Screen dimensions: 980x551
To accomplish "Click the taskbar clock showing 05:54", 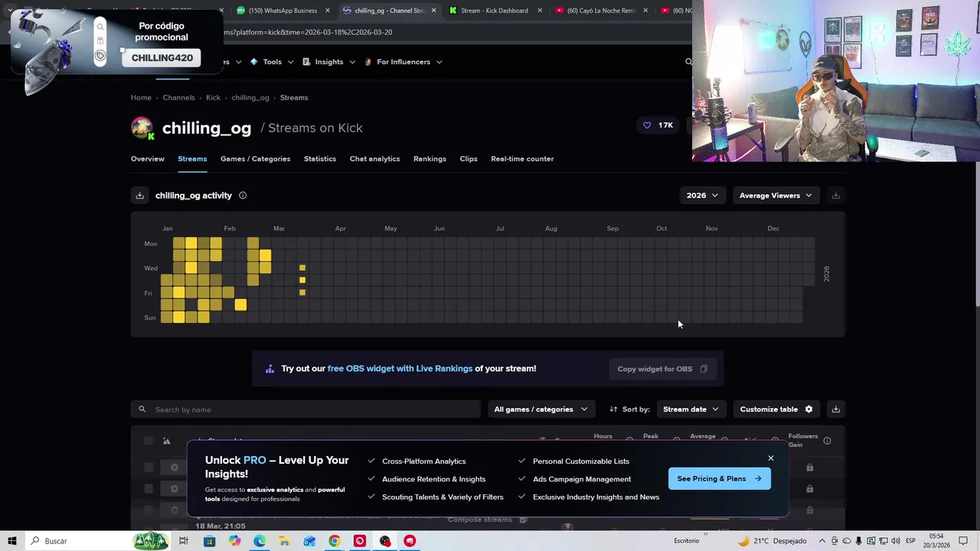I will (x=938, y=541).
